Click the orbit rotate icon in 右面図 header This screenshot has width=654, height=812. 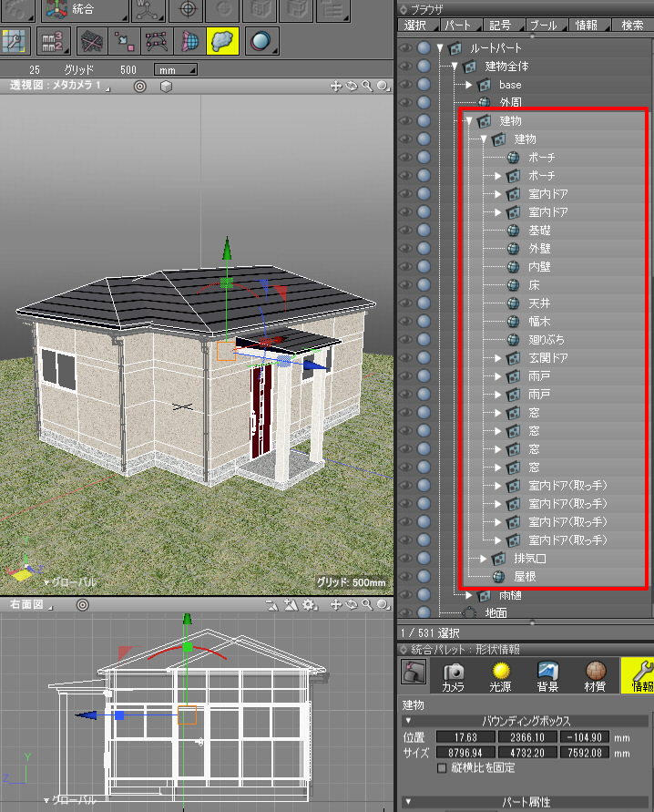pyautogui.click(x=352, y=604)
